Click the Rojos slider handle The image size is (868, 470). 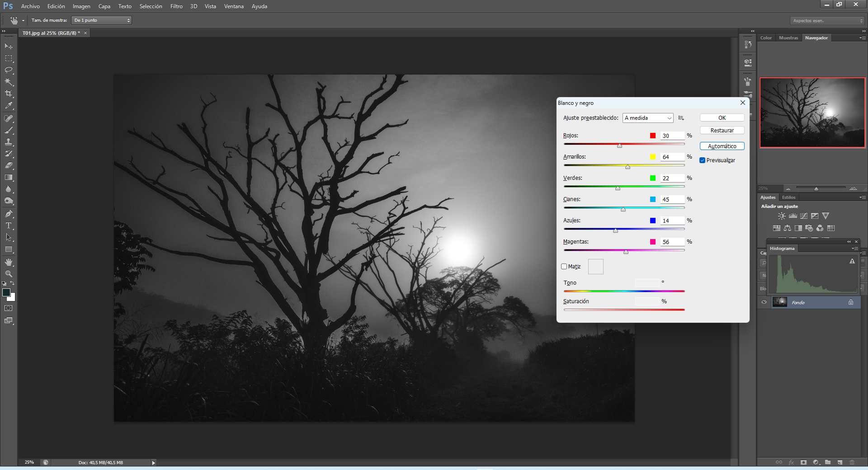[620, 146]
